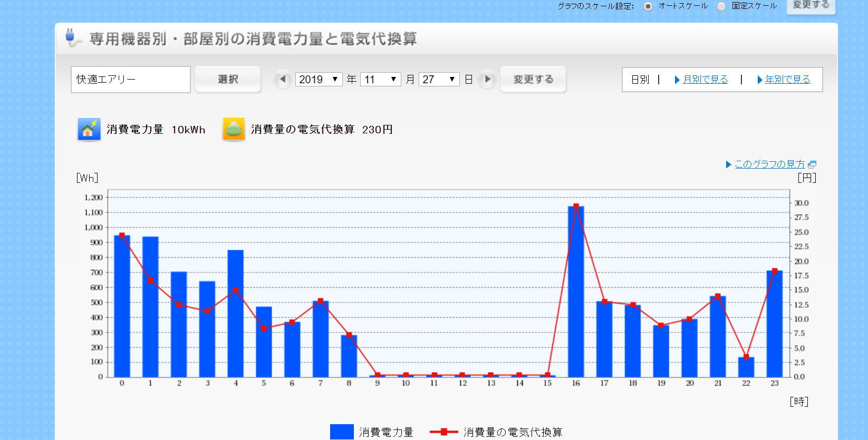This screenshot has width=868, height=440.
Task: Click the 快適エアリー device name field
Action: tap(131, 80)
